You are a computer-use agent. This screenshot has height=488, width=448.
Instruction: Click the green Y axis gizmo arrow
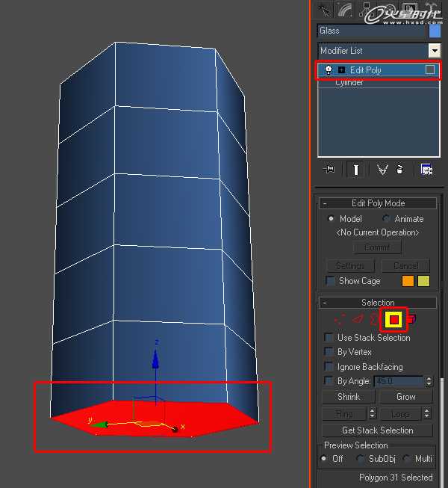100,424
